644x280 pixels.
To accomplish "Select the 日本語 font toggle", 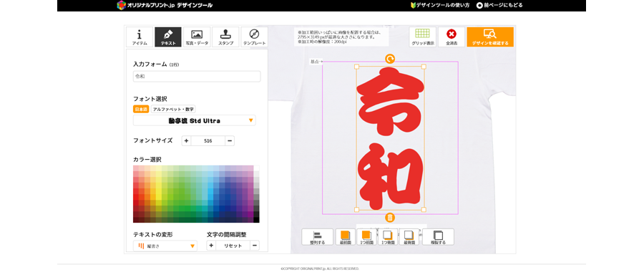I will tap(141, 110).
